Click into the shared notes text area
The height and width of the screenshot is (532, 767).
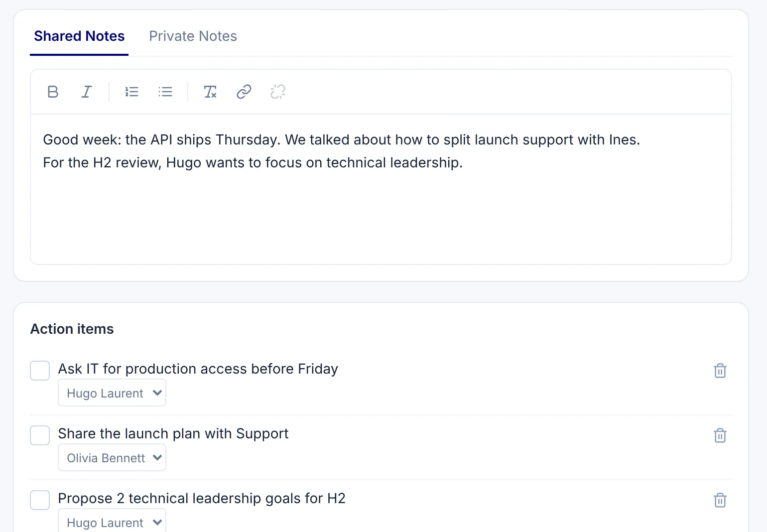(381, 189)
